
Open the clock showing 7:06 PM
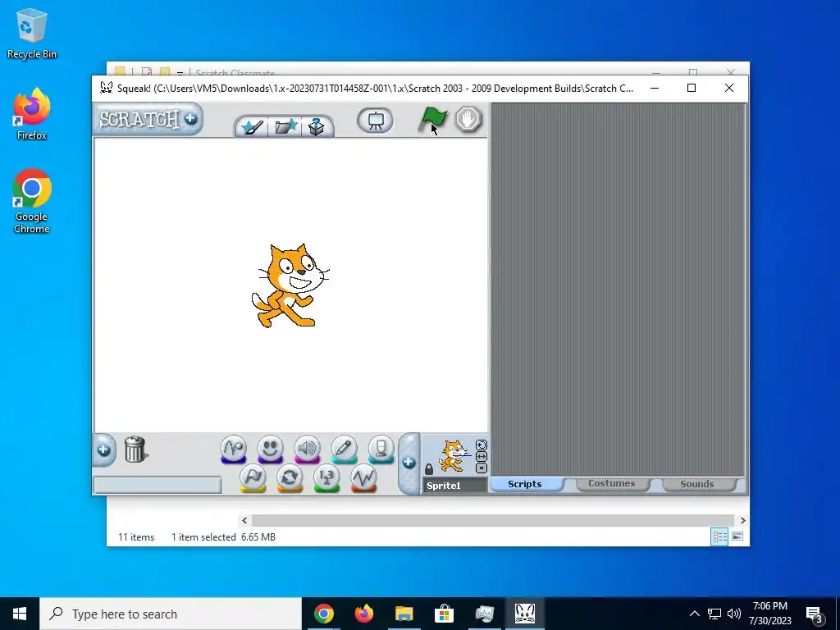coord(769,614)
